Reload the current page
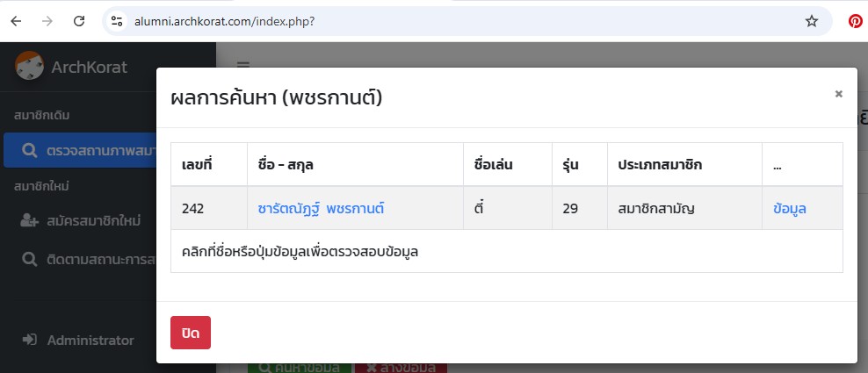 pos(79,21)
